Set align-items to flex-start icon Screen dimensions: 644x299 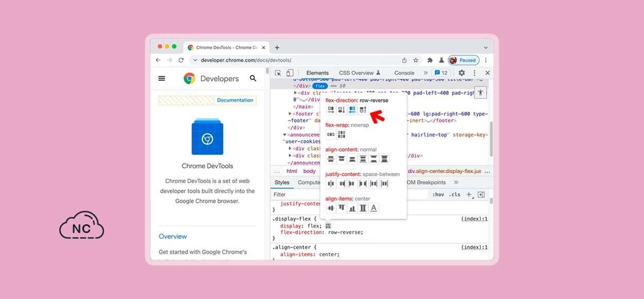(341, 208)
